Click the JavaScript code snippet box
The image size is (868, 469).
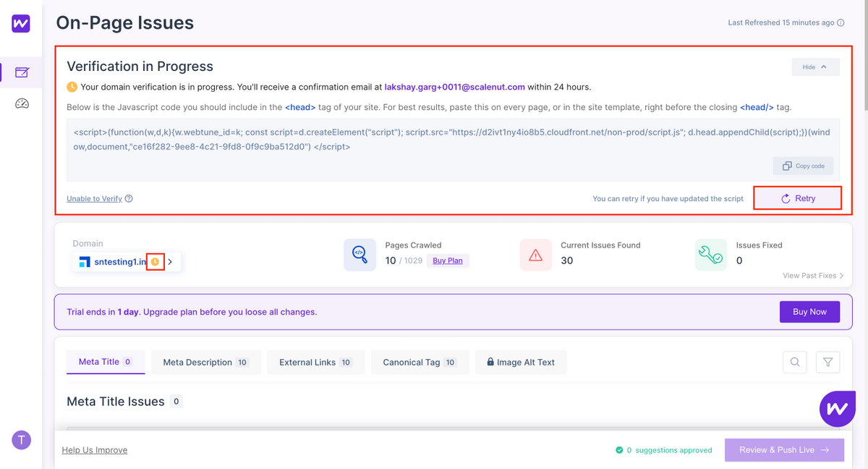coord(454,150)
